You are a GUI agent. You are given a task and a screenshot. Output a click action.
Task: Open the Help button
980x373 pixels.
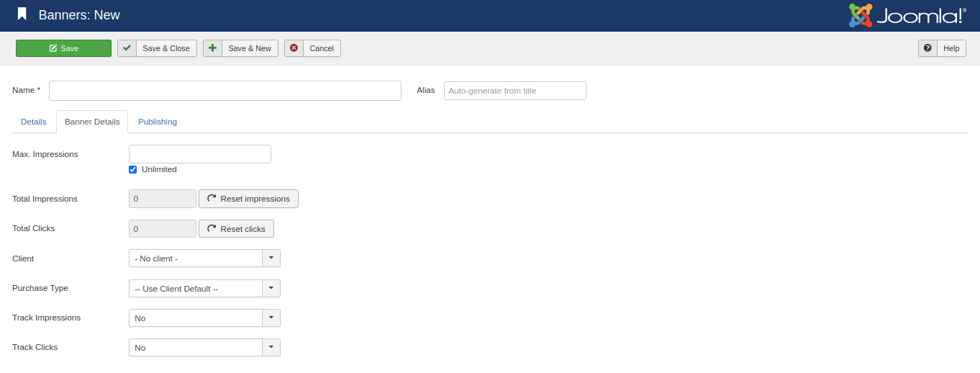tap(942, 48)
